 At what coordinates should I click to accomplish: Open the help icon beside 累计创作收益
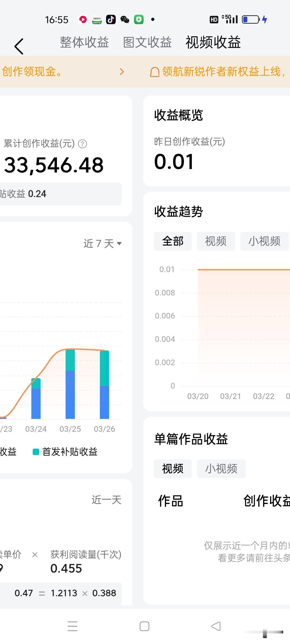82,144
